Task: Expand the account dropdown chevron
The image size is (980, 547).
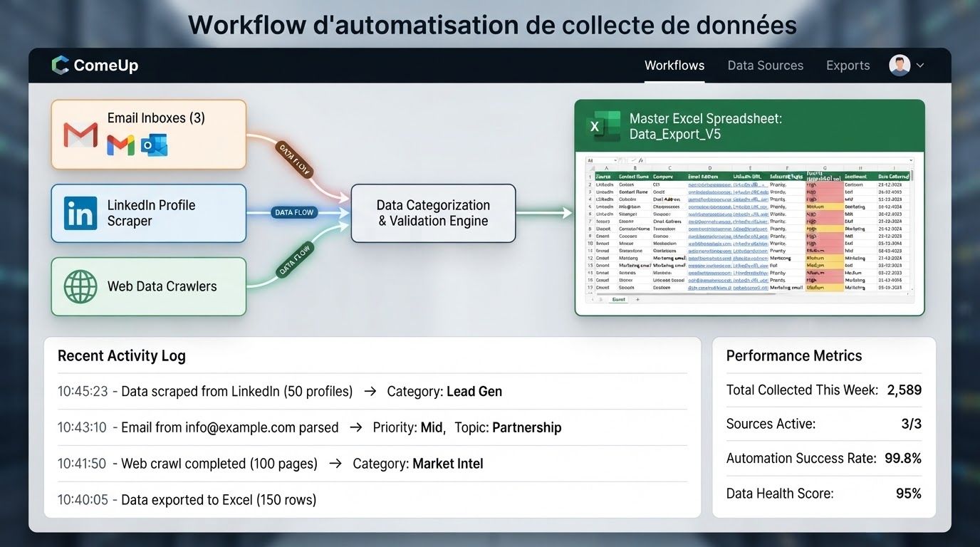Action: coord(920,66)
